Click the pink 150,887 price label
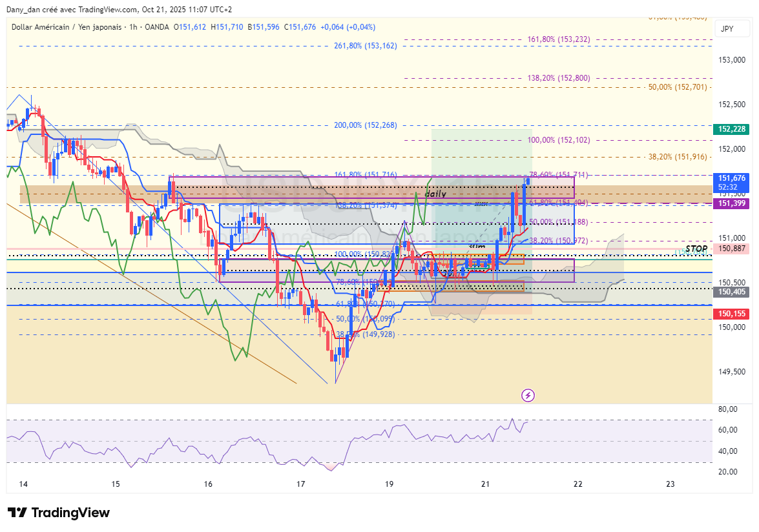 tap(731, 249)
